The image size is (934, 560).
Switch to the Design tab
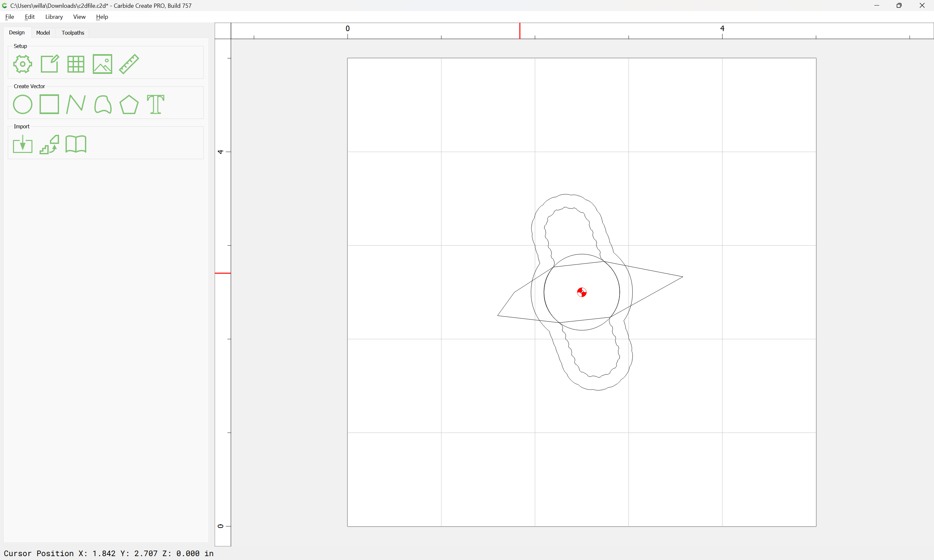point(17,32)
